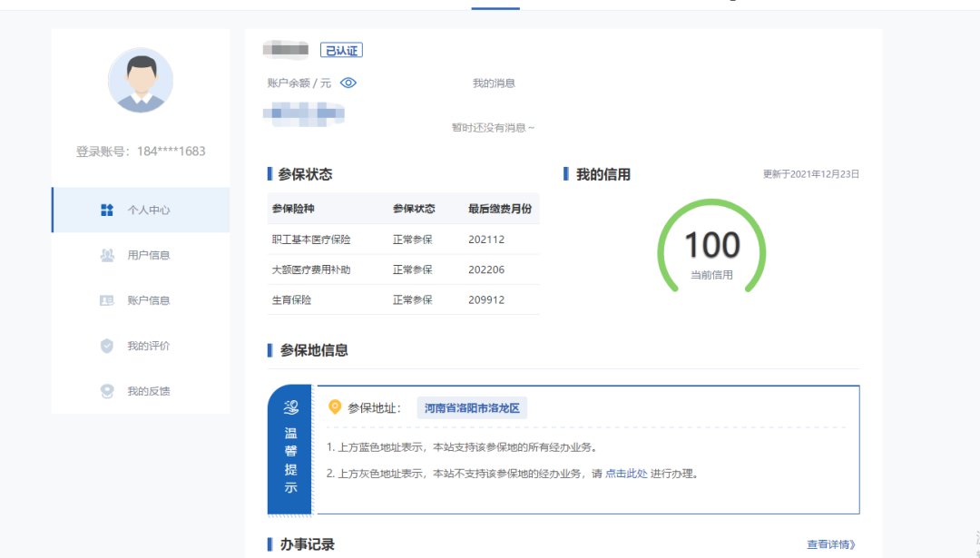Screen dimensions: 980x558
Task: Click the 已认证 verification badge
Action: click(x=341, y=51)
